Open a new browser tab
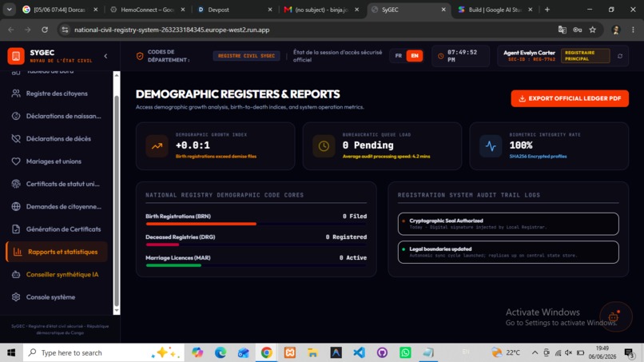Screen dimensions: 644x362 [547, 10]
